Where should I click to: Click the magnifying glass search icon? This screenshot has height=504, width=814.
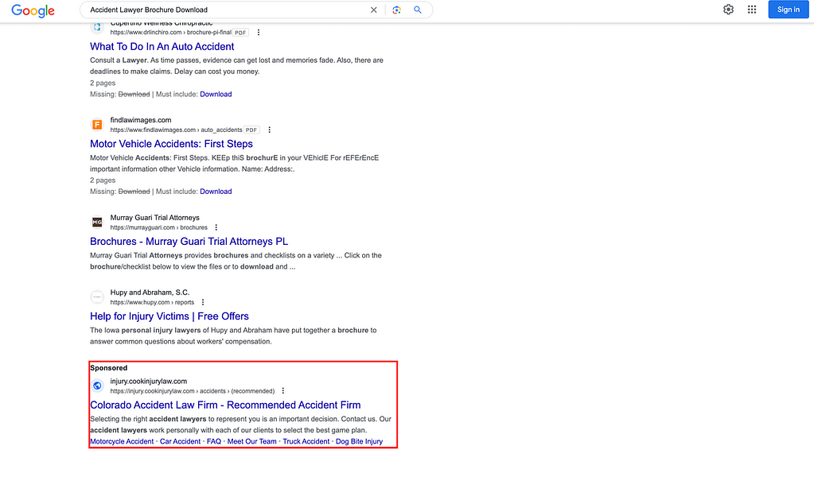click(418, 10)
